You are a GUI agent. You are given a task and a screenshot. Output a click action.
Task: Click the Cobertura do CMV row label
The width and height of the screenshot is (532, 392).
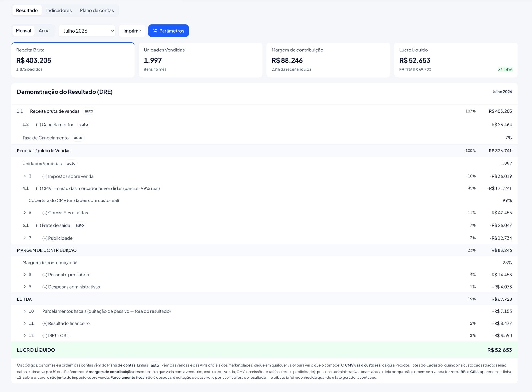click(x=74, y=200)
